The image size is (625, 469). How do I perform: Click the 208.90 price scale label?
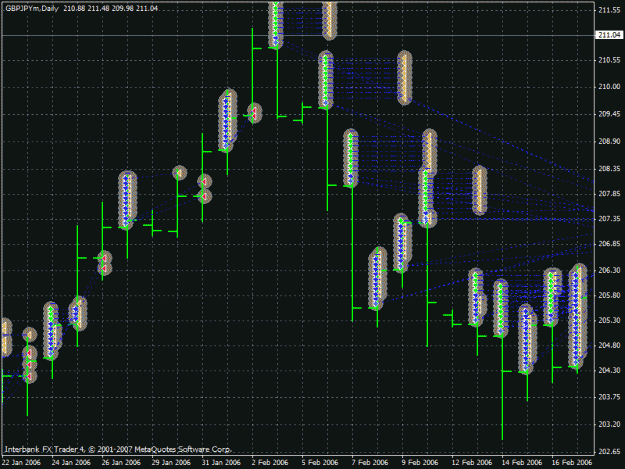pos(609,141)
